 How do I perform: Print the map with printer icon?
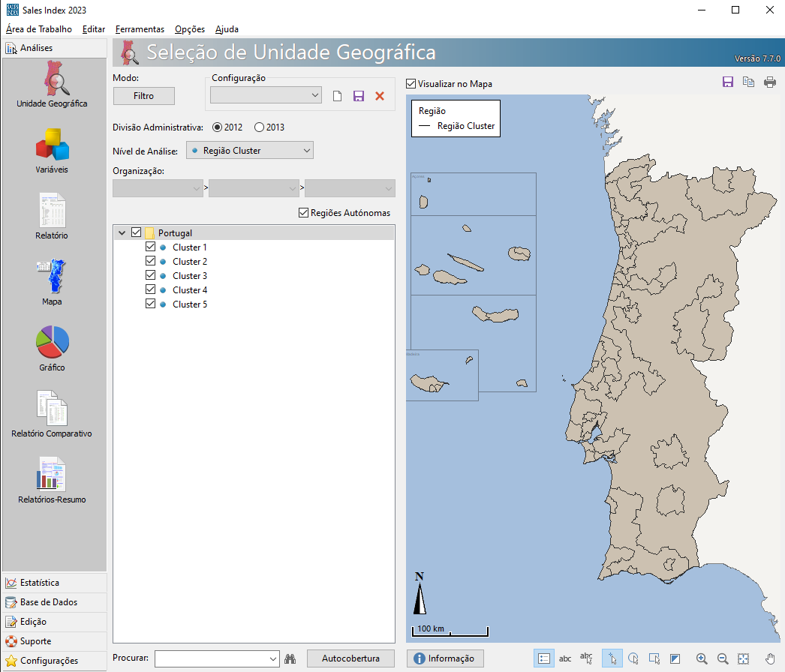[x=770, y=82]
